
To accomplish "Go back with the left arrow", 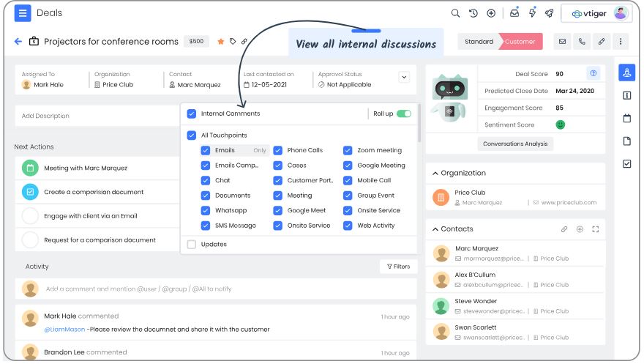I will coord(18,42).
